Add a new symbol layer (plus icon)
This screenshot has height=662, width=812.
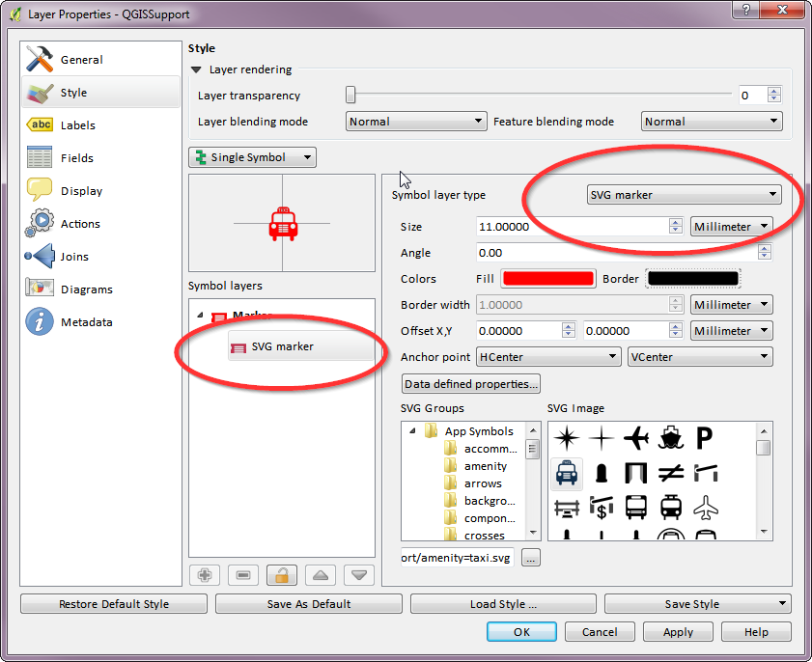click(205, 574)
